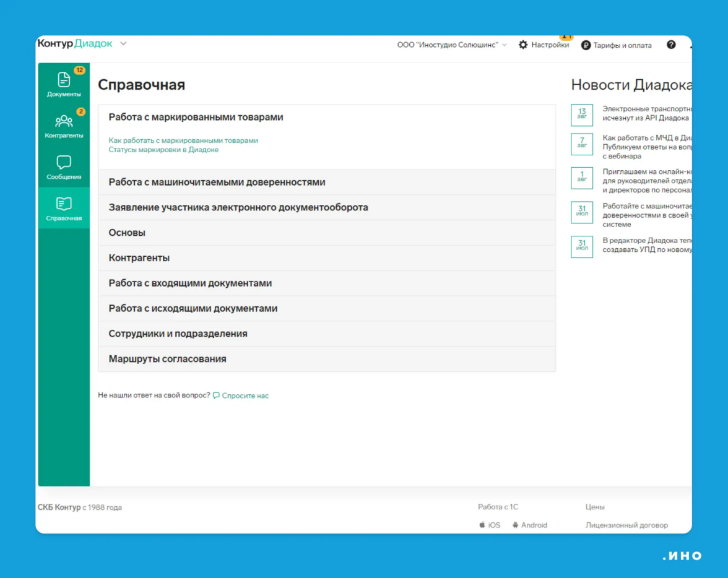
Task: Expand the Контур Диадок product dropdown arrow
Action: 123,44
